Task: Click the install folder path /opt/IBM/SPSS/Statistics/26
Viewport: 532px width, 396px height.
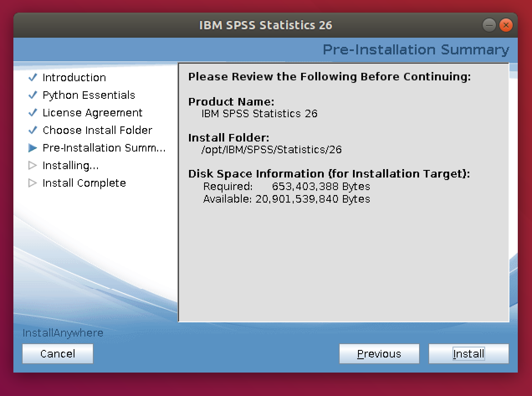Action: (x=271, y=150)
